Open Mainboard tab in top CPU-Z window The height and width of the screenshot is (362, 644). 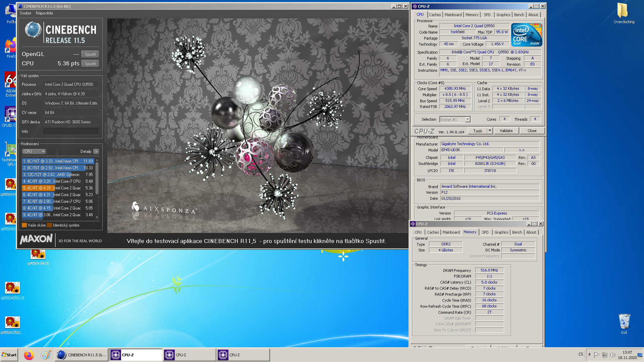point(453,15)
